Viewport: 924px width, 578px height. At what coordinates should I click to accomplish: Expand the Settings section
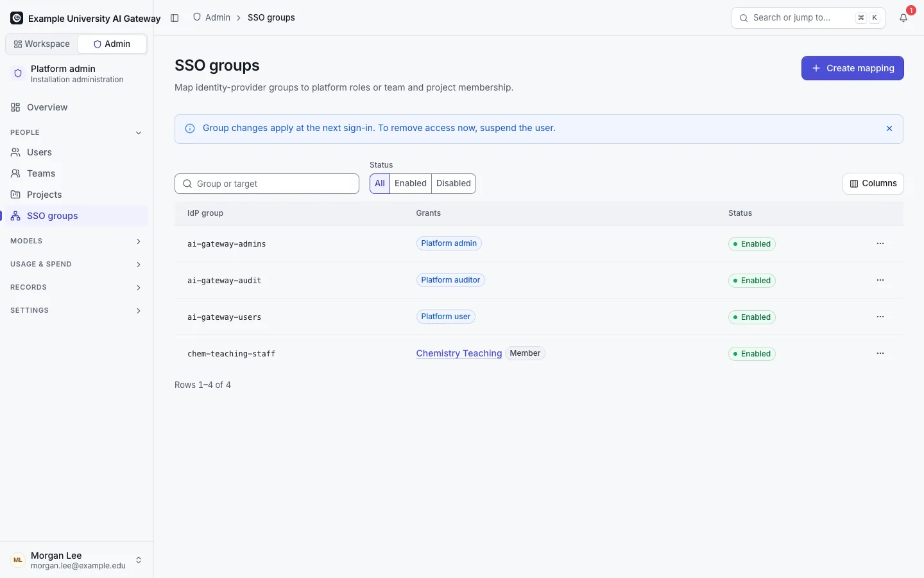(x=77, y=310)
